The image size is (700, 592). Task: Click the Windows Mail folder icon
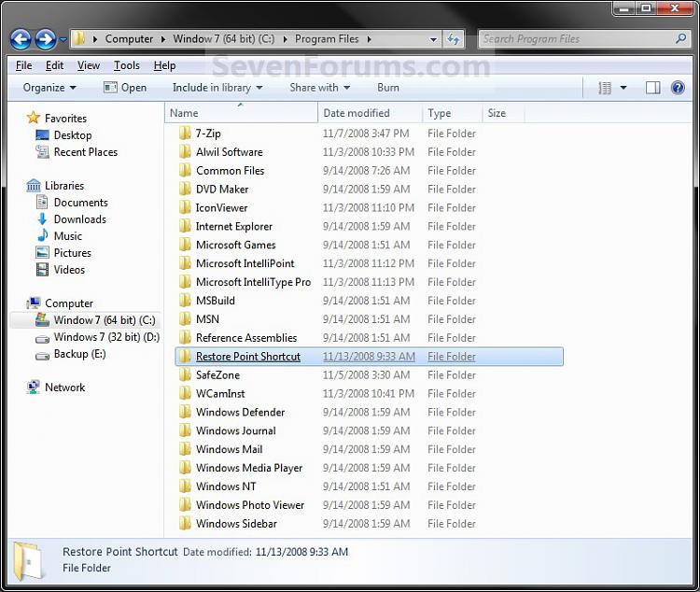(x=185, y=449)
